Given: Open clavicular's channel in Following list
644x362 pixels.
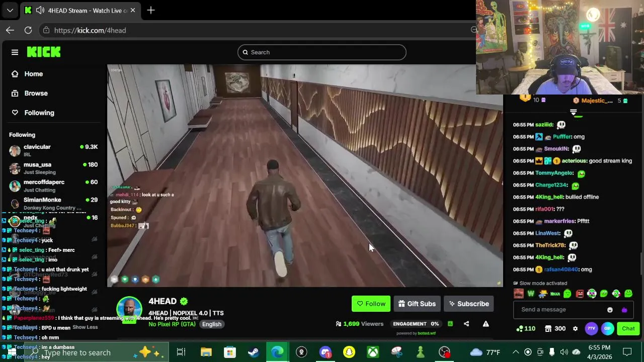Looking at the screenshot, I should pyautogui.click(x=53, y=150).
